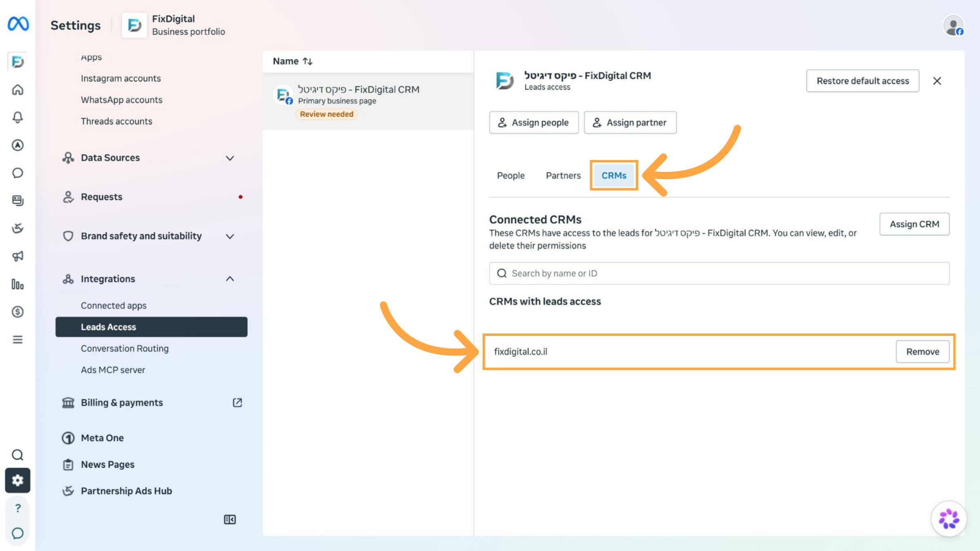Click Restore default access button

[x=862, y=81]
